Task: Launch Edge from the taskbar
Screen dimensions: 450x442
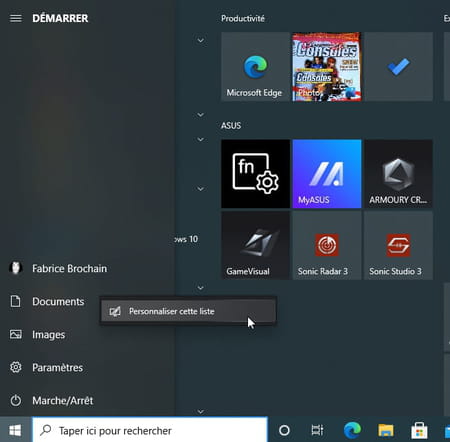Action: tap(352, 430)
